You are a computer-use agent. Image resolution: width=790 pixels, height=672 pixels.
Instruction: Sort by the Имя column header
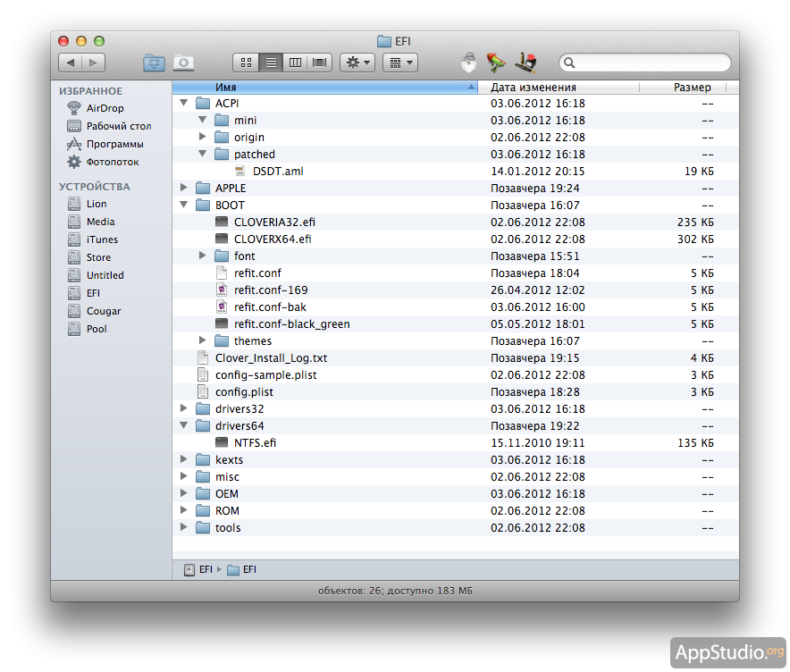(x=325, y=88)
